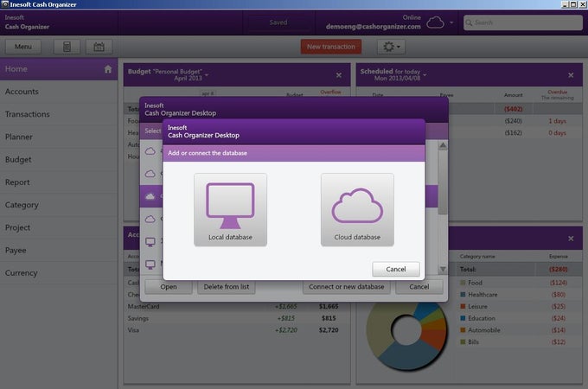Open Report in the sidebar
This screenshot has height=389, width=588.
click(59, 182)
